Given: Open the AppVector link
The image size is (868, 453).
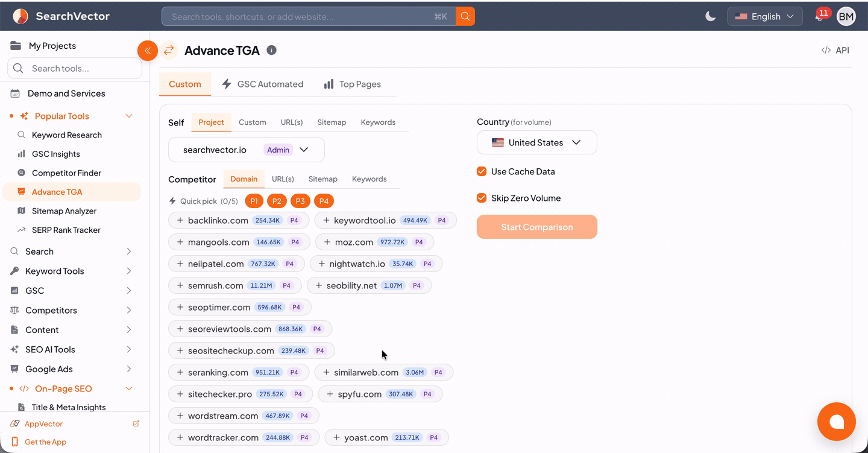Looking at the screenshot, I should 43,424.
